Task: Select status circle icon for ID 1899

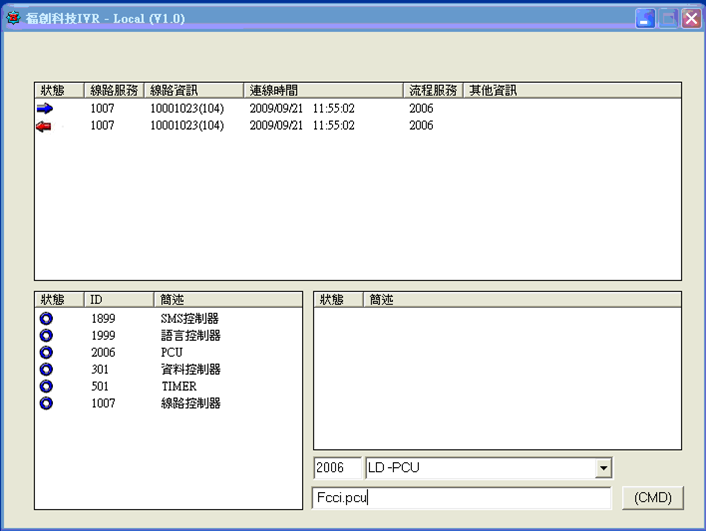Action: point(46,319)
